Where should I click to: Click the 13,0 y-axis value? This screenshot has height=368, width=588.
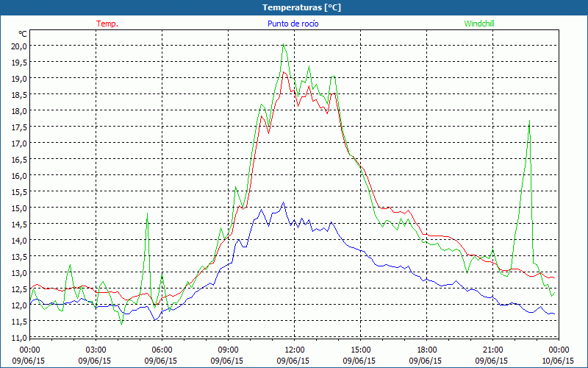click(19, 272)
